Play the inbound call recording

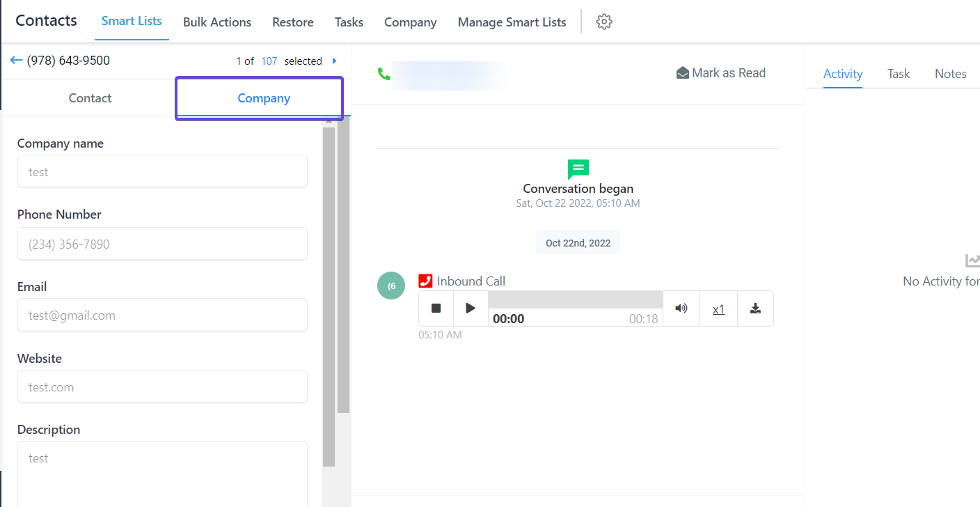(x=471, y=309)
